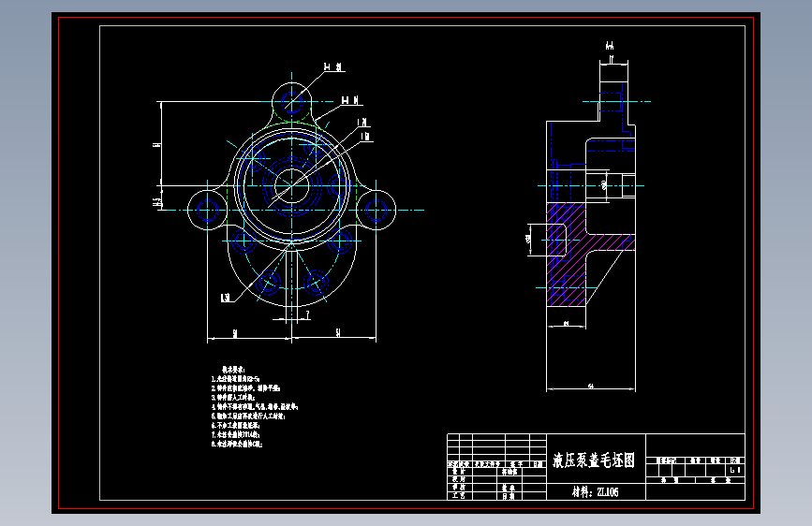Select the left mounting lug hole
This screenshot has height=526, width=812.
point(207,211)
